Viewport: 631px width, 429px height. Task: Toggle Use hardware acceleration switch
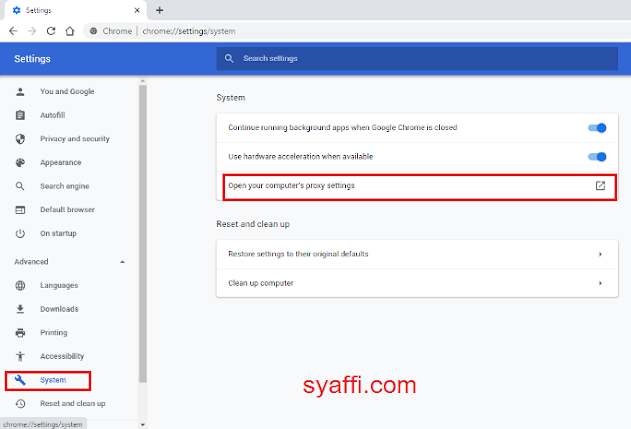[x=597, y=157]
